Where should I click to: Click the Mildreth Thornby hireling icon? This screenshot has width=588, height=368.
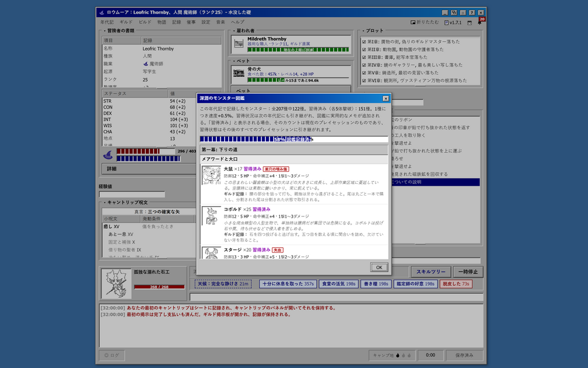point(239,44)
